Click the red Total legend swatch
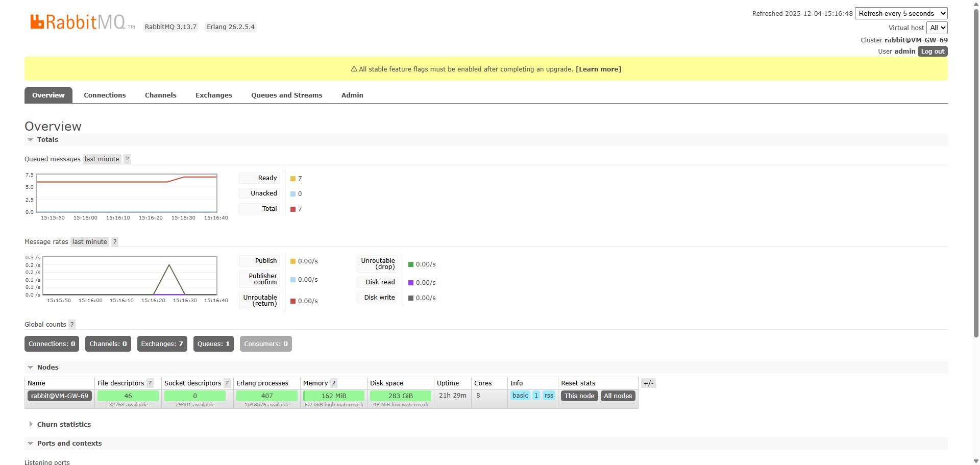This screenshot has width=980, height=465. coord(293,209)
